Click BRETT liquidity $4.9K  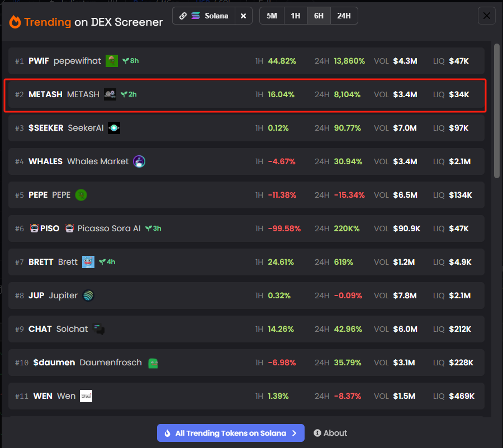[x=460, y=262]
